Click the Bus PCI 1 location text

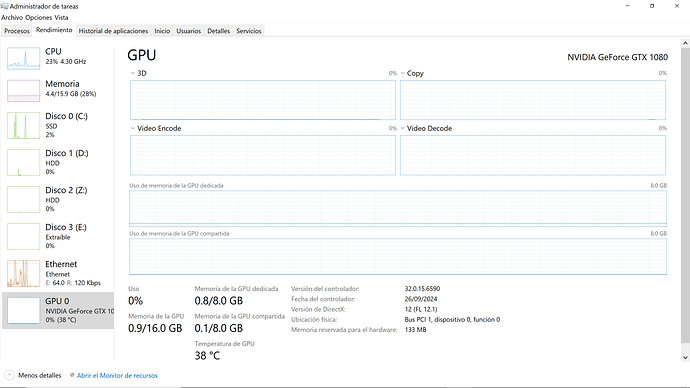[452, 319]
